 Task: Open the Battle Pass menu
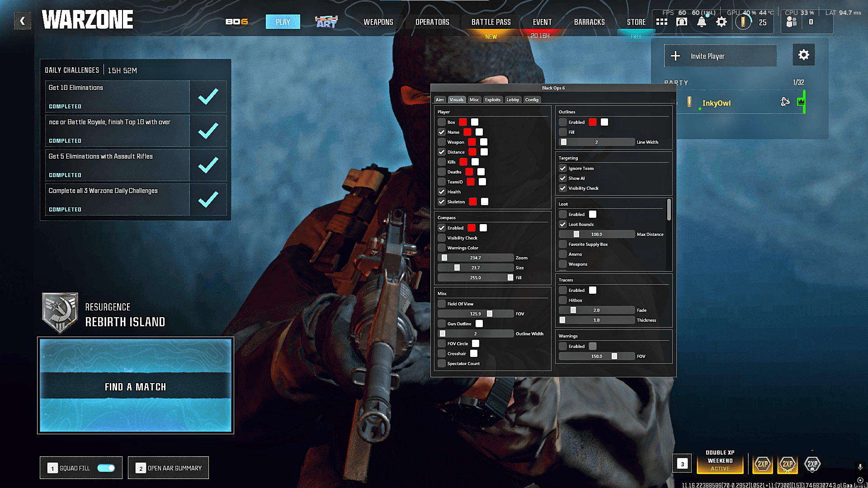point(491,22)
